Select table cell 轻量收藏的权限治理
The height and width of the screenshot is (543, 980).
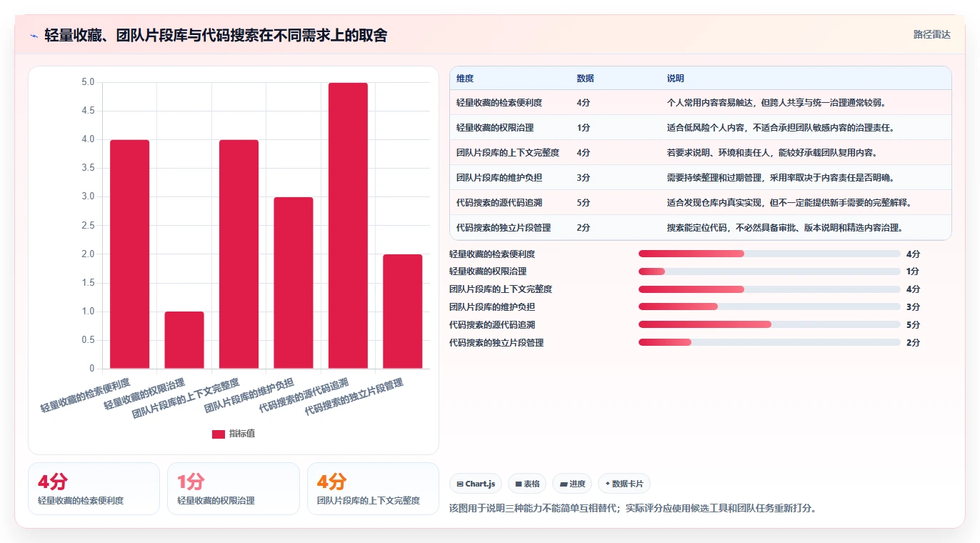495,128
